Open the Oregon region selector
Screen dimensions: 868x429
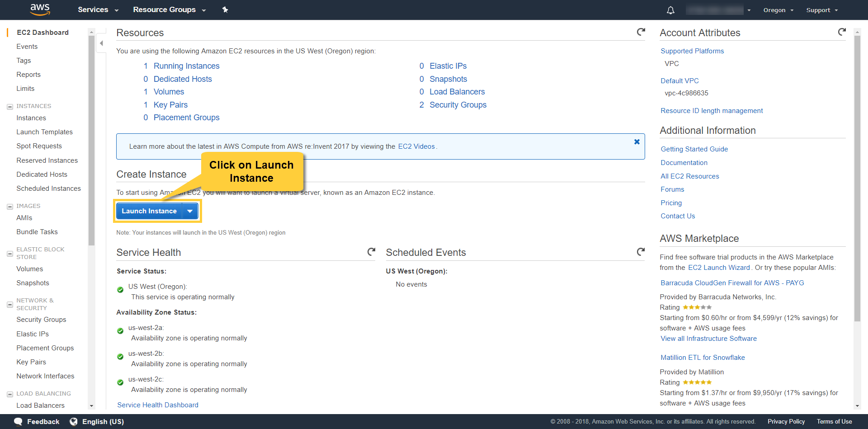(x=778, y=10)
